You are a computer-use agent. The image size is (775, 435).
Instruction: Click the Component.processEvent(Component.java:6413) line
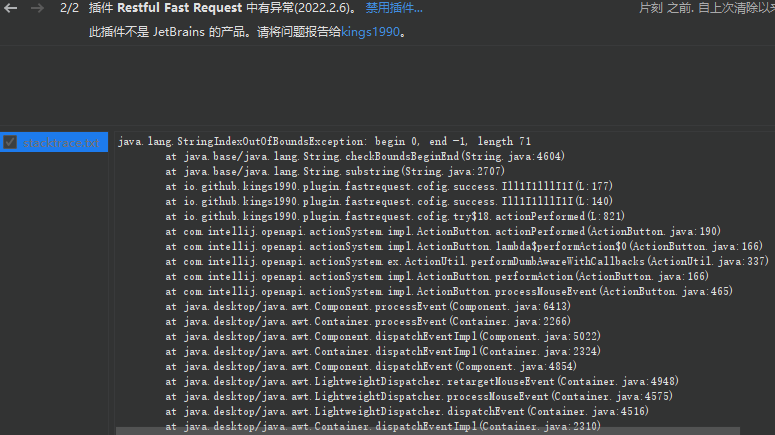pos(368,306)
